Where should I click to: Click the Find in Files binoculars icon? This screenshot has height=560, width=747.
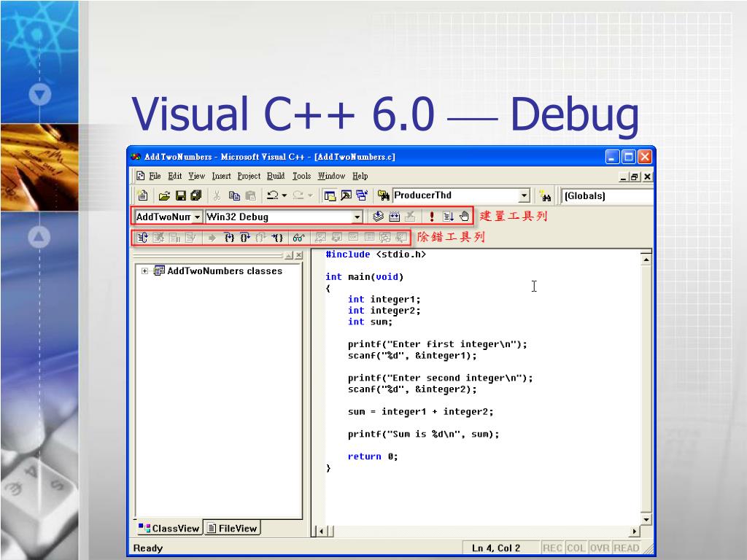(384, 195)
